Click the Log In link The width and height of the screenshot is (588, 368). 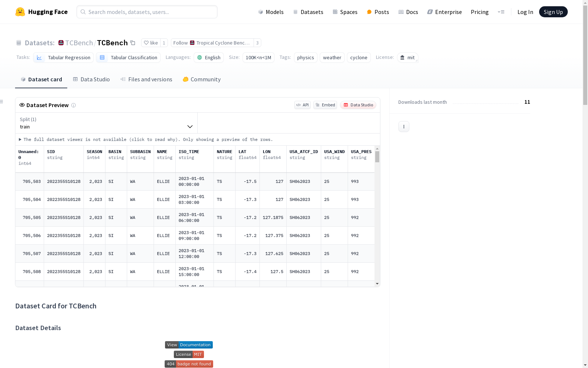[525, 12]
